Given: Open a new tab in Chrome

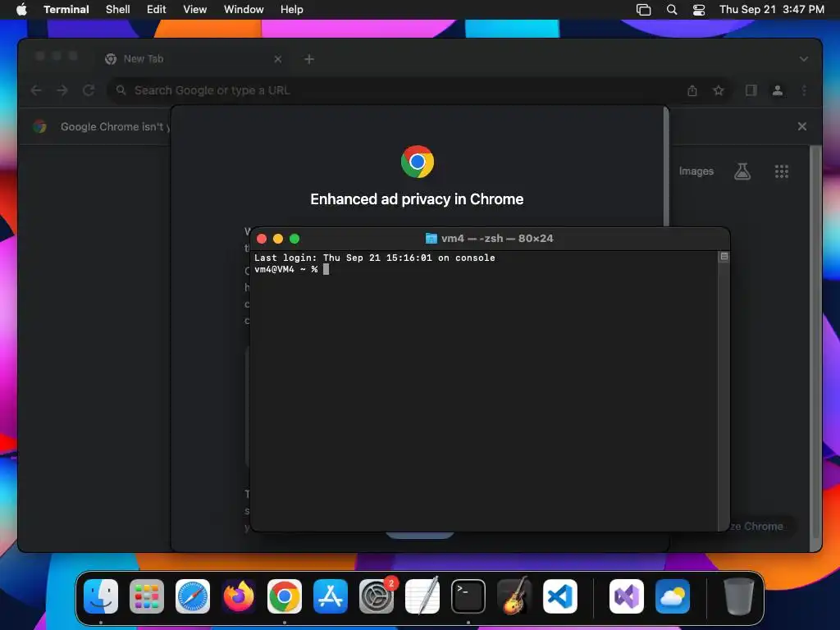Looking at the screenshot, I should coord(309,59).
